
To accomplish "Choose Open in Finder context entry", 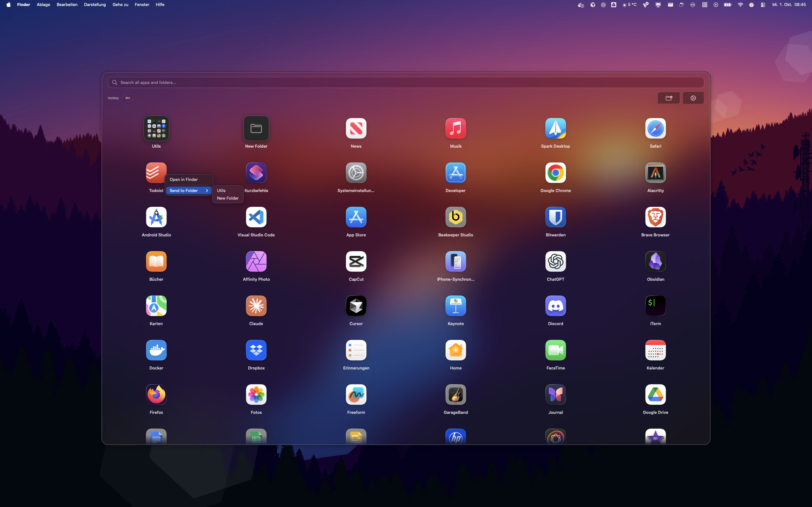I will coord(184,179).
